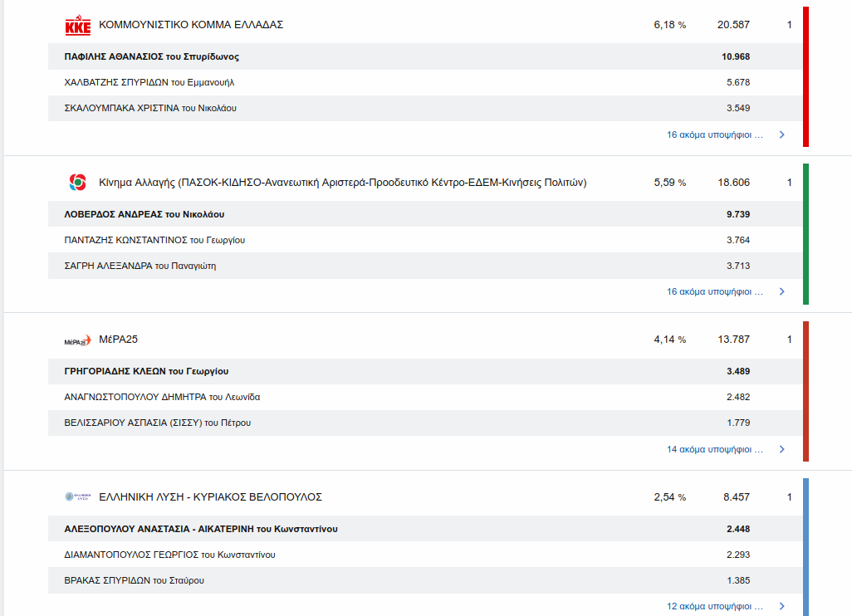Click the candidate vote count 3.713
This screenshot has height=616, width=852.
click(x=738, y=266)
